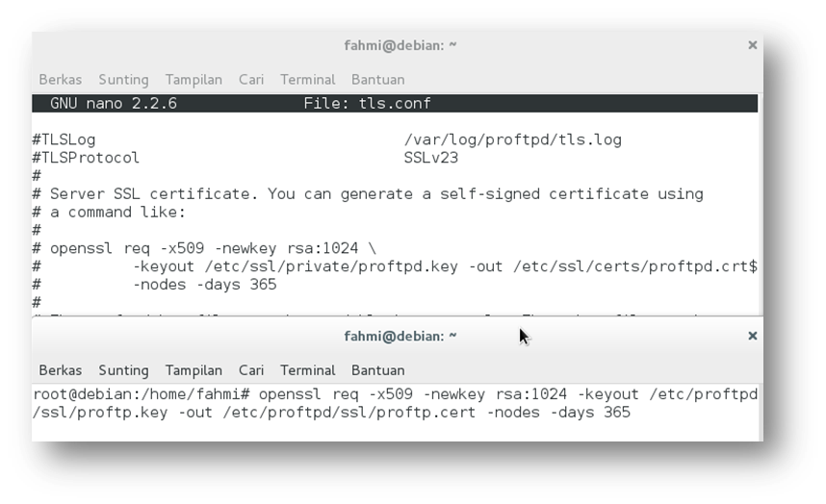Click the '#TLSProtocol' directive

coord(86,158)
